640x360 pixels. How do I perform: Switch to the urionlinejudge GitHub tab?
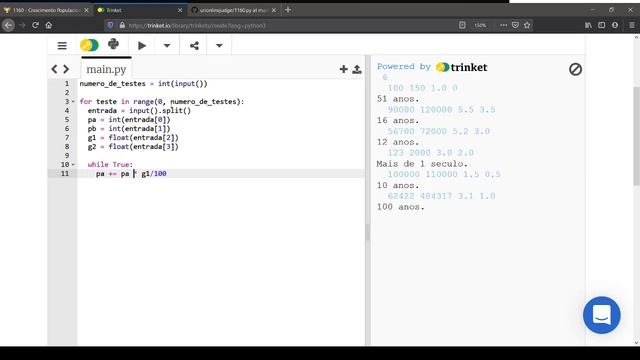[x=233, y=10]
